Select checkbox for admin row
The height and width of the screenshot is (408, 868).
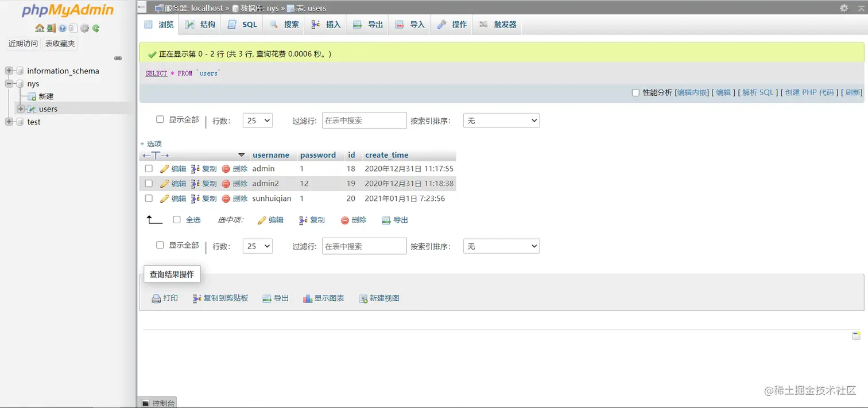pyautogui.click(x=149, y=169)
